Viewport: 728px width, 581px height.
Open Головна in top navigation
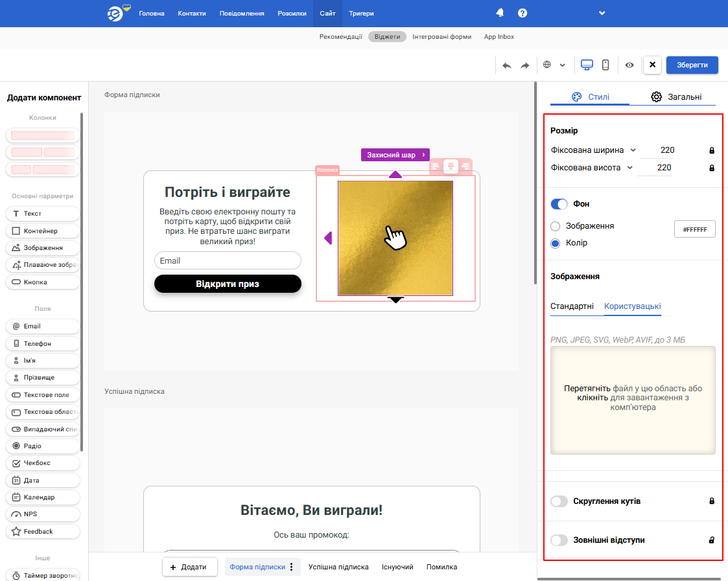151,14
